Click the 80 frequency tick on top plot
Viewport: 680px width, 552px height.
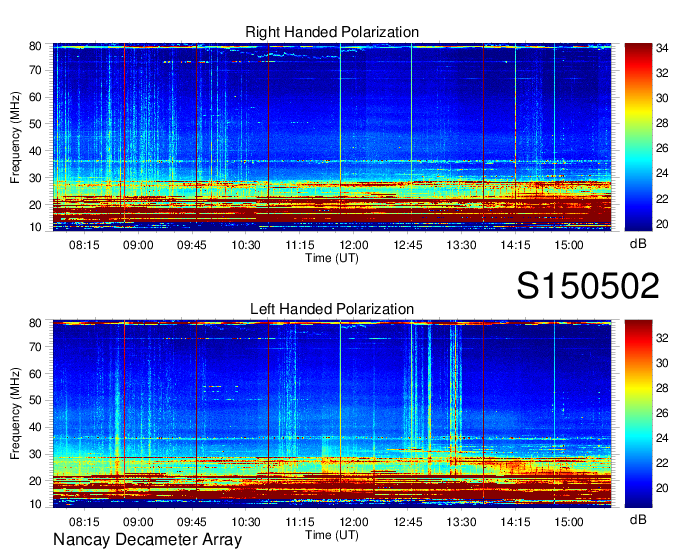pyautogui.click(x=35, y=46)
